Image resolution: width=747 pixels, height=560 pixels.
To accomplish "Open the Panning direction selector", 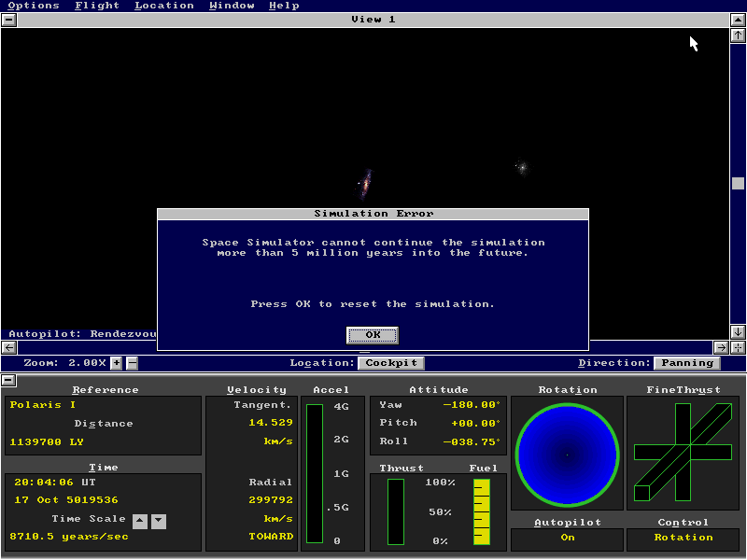I will pos(687,363).
